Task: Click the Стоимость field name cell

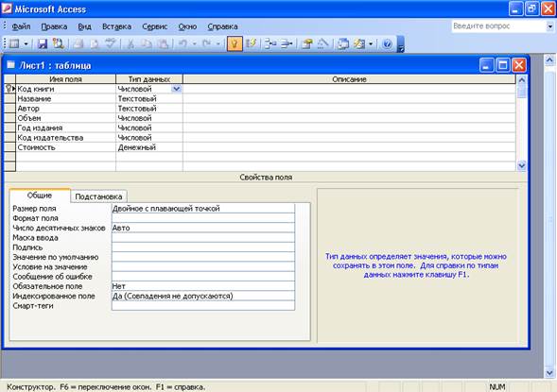Action: click(65, 147)
